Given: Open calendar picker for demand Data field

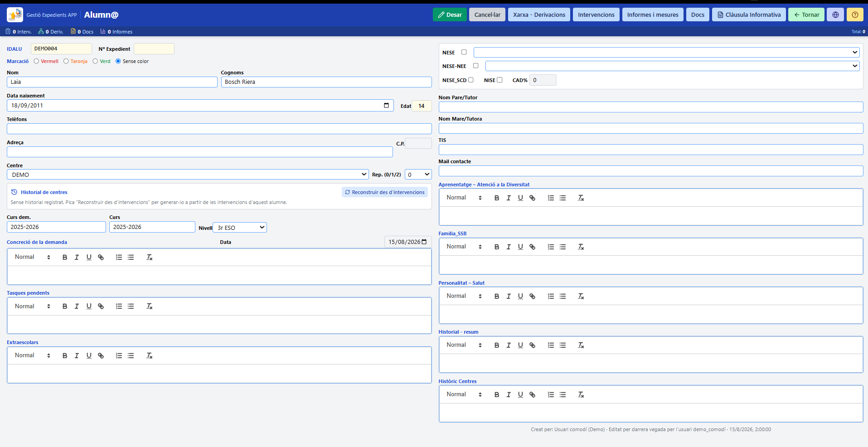Looking at the screenshot, I should pyautogui.click(x=424, y=242).
